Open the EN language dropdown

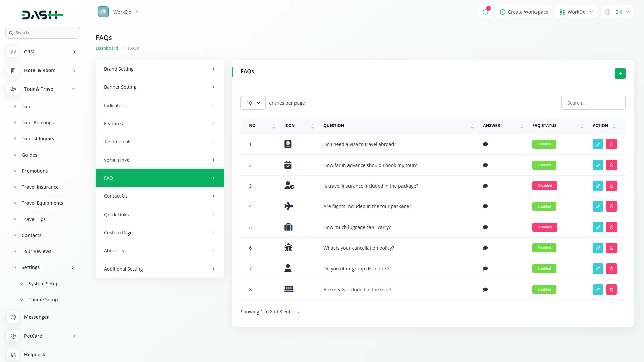tap(618, 12)
